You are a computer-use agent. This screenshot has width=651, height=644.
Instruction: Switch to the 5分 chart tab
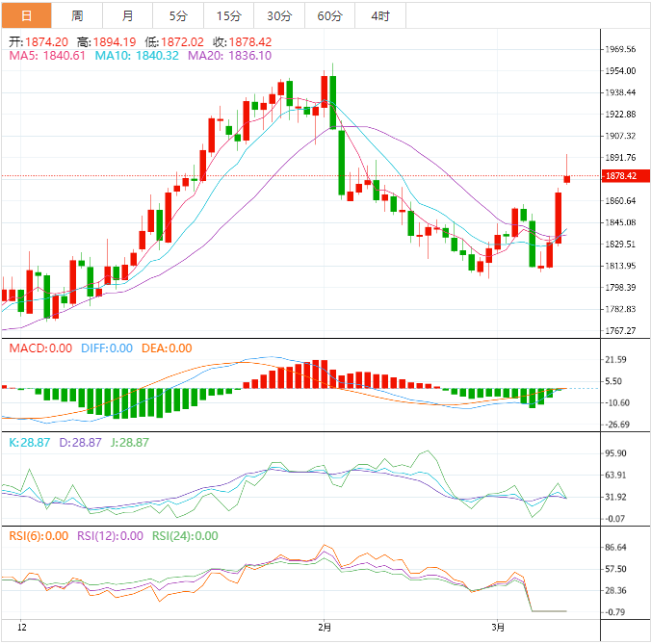coord(178,16)
